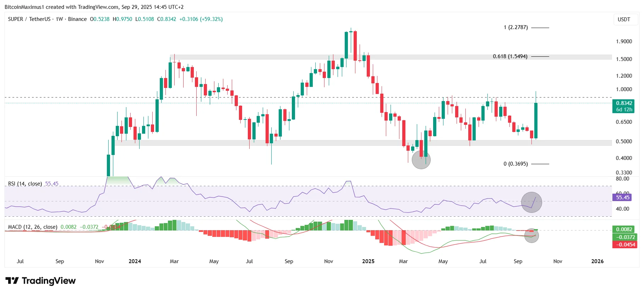Screen dimensions: 644x294
Task: Click the 2025 label on the time axis
Action: click(368, 261)
